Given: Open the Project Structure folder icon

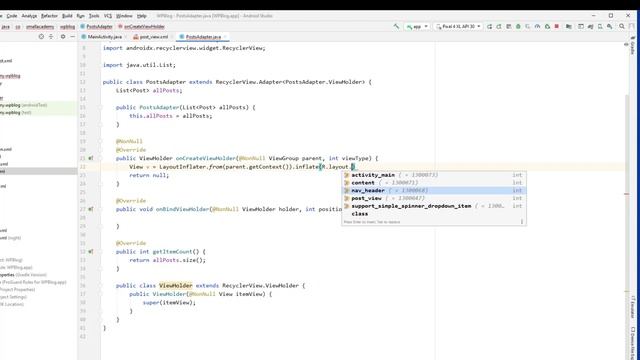Looking at the screenshot, I should point(569,27).
